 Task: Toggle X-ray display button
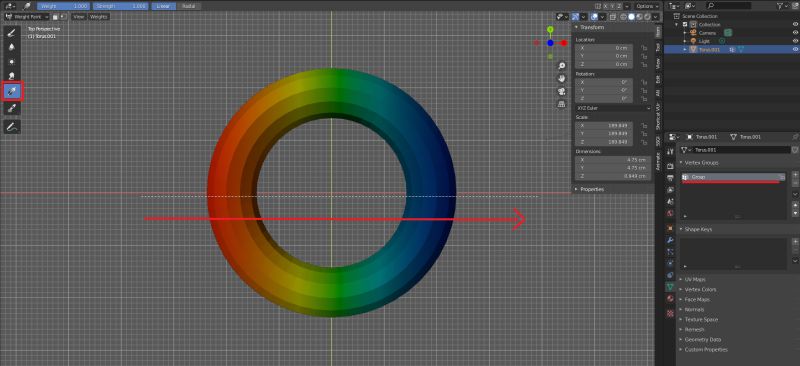(x=612, y=17)
